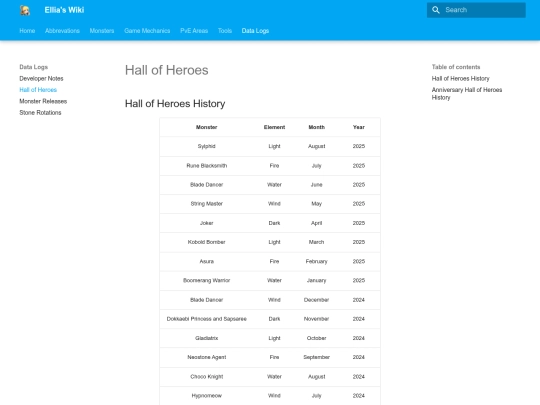Select the Choco Knight table cell
Screen dimensions: 540x405
(207, 376)
